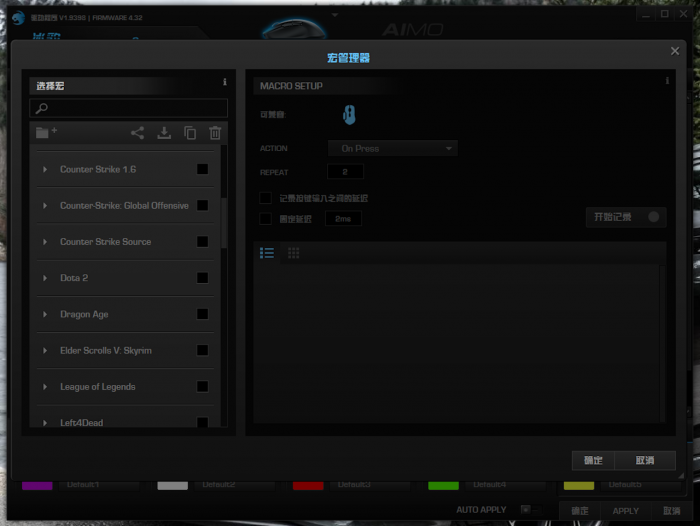The height and width of the screenshot is (526, 700).
Task: Tick the Dota 2 checkbox
Action: (x=203, y=278)
